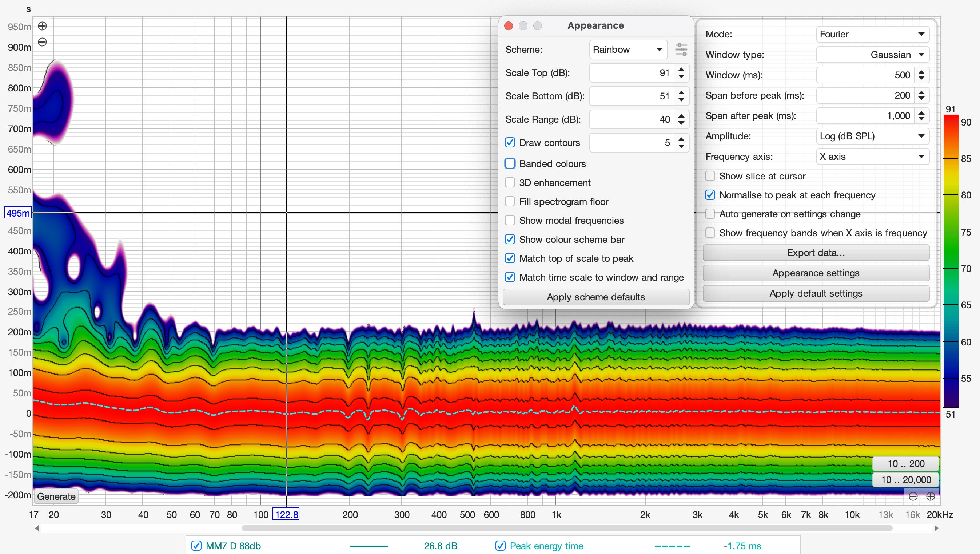Click the Span after peak field showing 1,000
980x554 pixels.
pos(865,116)
